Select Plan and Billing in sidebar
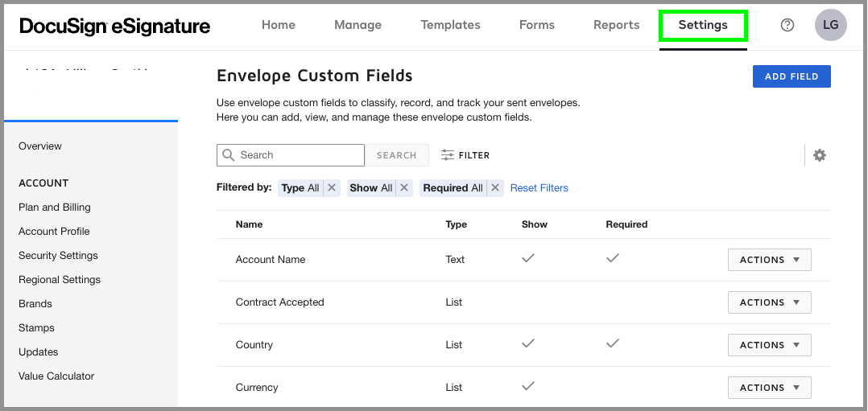This screenshot has height=411, width=868. [54, 208]
